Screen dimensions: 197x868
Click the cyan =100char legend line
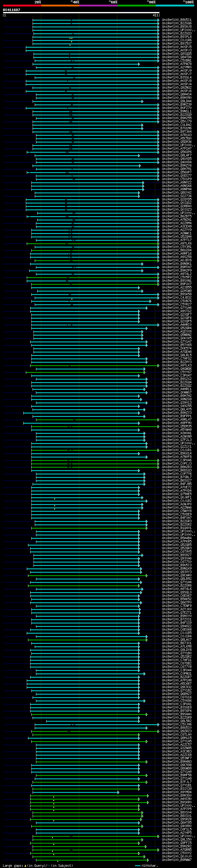pyautogui.click(x=137, y=866)
